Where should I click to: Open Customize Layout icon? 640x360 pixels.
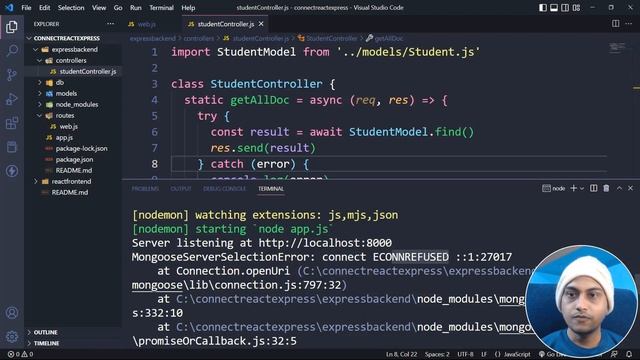click(576, 8)
